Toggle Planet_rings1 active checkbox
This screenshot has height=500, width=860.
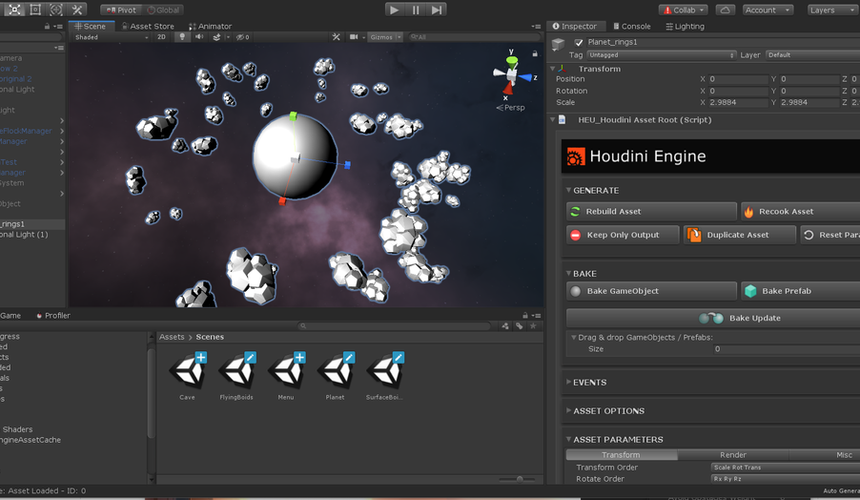click(579, 42)
